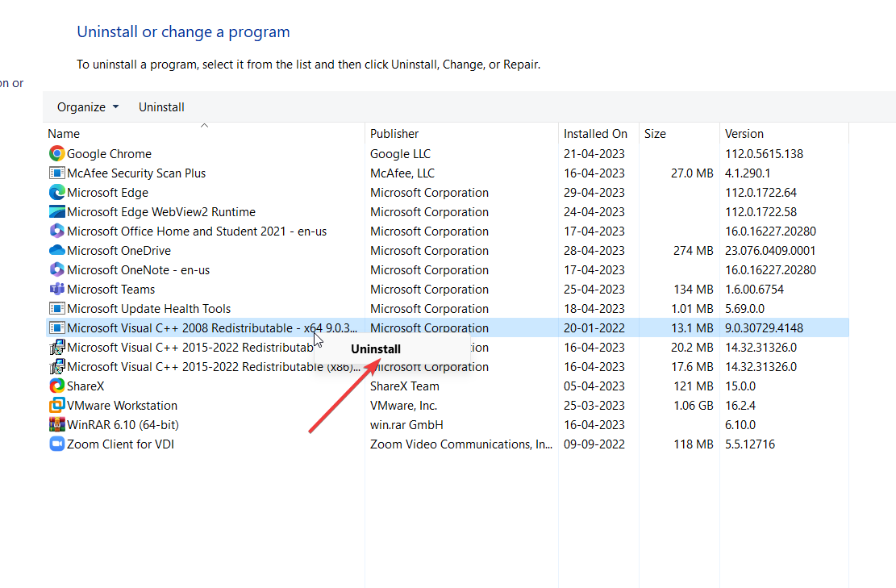The image size is (896, 588).
Task: Click the install date "21-04-2023"
Action: click(594, 154)
